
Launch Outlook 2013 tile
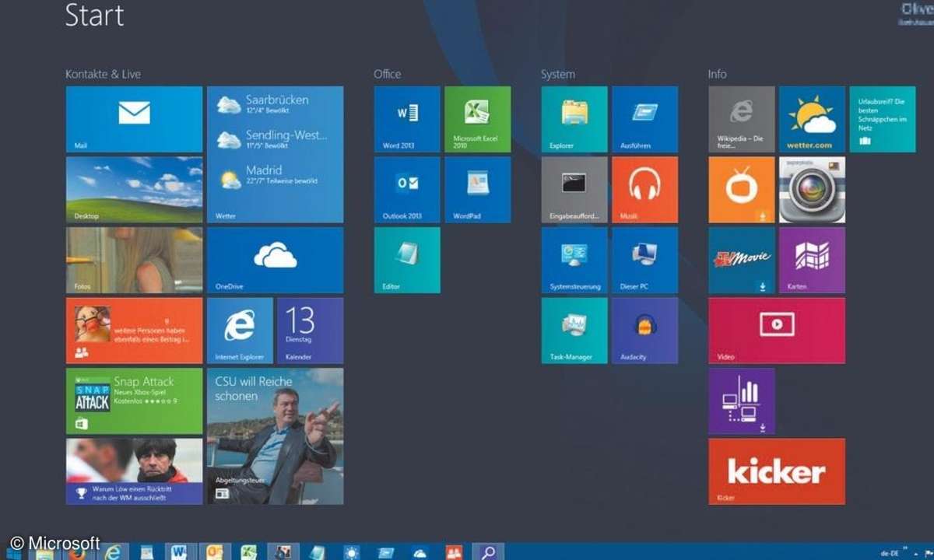(407, 190)
